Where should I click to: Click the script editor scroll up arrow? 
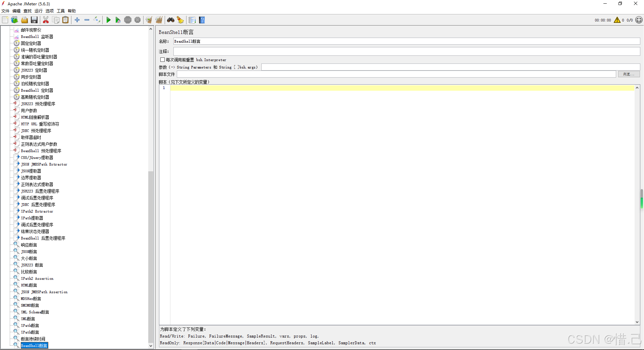coord(637,88)
